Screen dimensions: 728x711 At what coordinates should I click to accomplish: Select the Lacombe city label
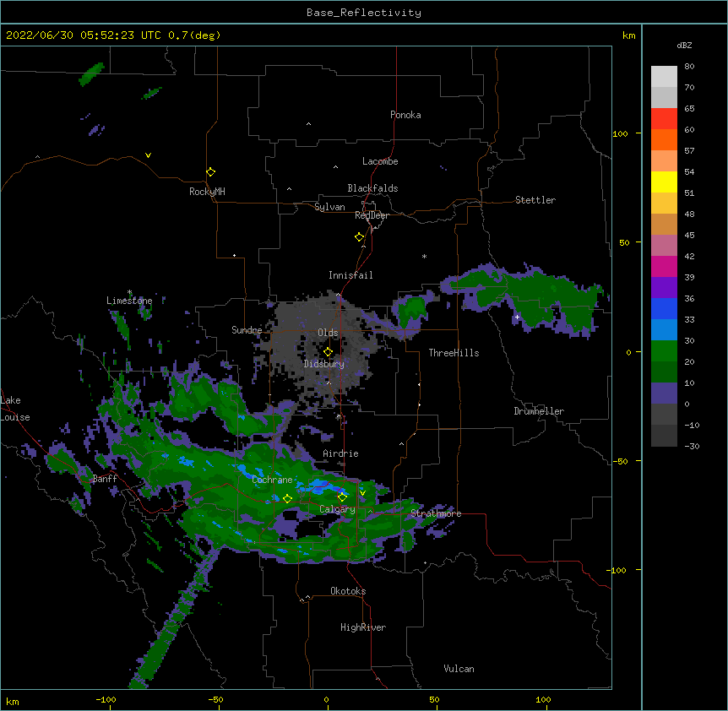380,161
